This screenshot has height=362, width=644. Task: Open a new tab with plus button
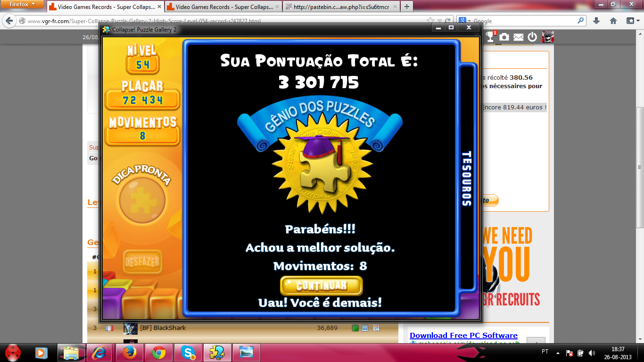(407, 7)
